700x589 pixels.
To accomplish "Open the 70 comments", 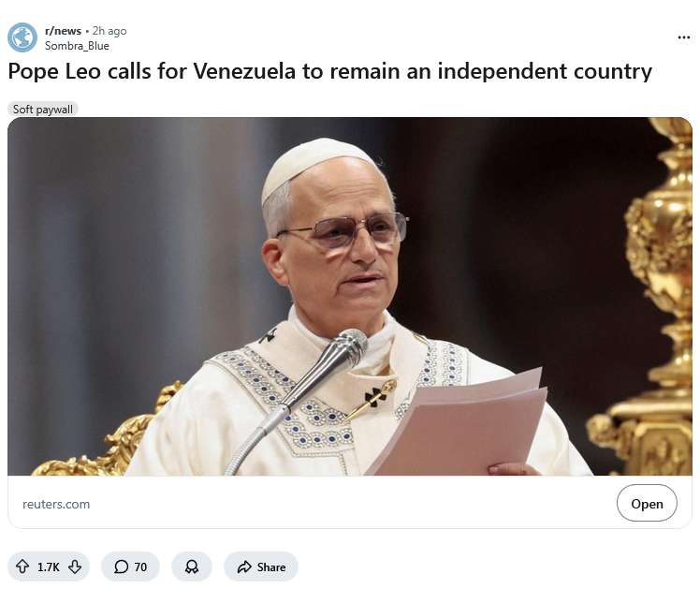I will point(130,567).
